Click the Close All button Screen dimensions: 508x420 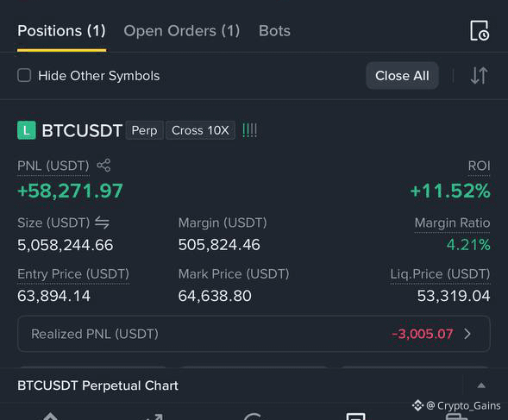[402, 76]
